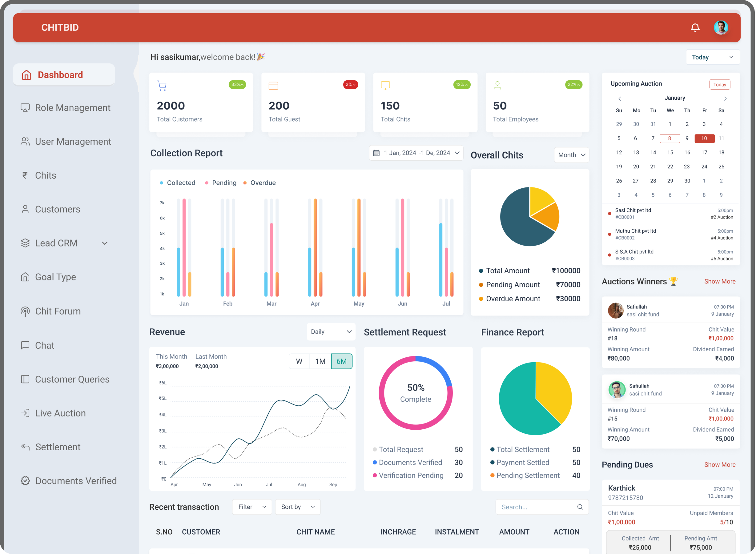Image resolution: width=756 pixels, height=554 pixels.
Task: Click the Live Auction sidebar icon
Action: pyautogui.click(x=25, y=413)
